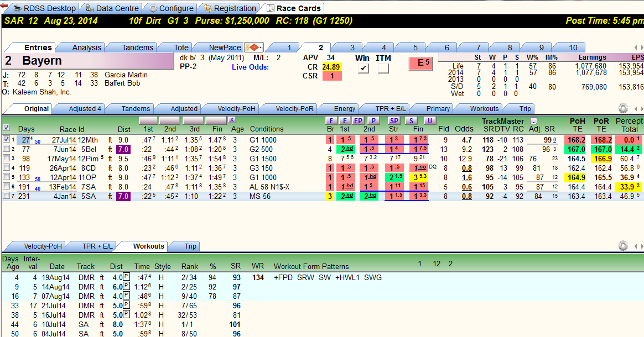Toggle the select-all checkbox beside Days header

6,128
